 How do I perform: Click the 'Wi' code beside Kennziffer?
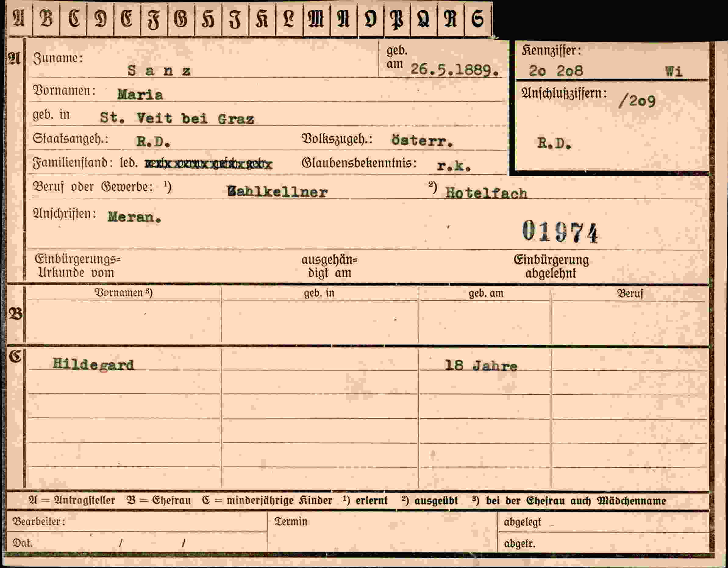tap(674, 71)
